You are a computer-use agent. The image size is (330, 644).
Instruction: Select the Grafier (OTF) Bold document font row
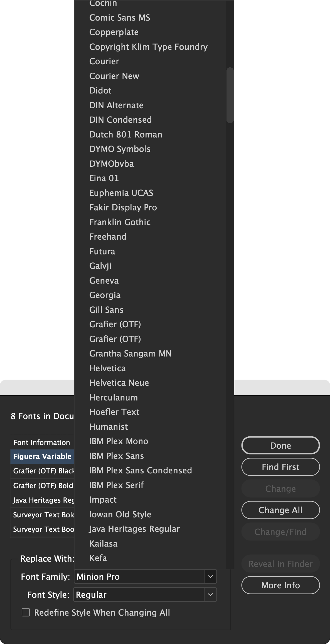[x=43, y=485]
